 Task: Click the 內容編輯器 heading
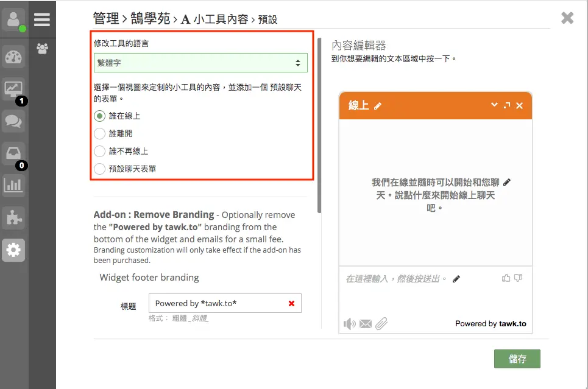point(359,45)
